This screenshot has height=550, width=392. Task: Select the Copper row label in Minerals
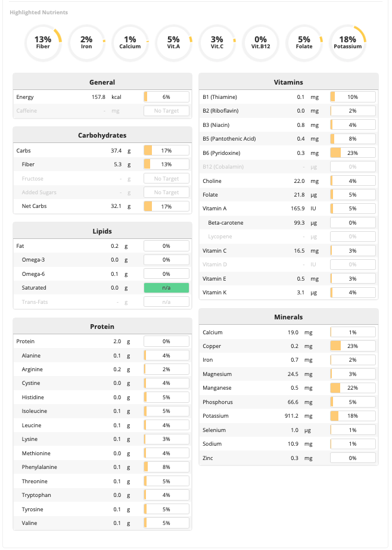pyautogui.click(x=211, y=346)
